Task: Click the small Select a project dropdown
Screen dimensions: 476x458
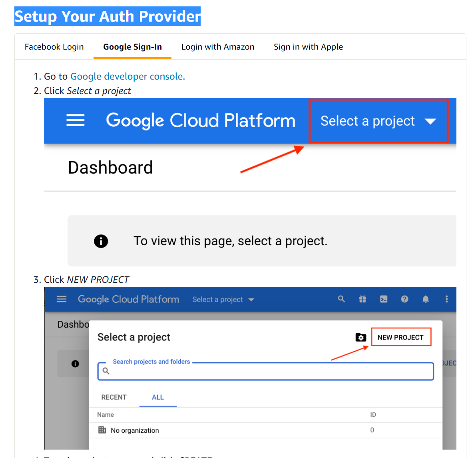Action: tap(223, 300)
